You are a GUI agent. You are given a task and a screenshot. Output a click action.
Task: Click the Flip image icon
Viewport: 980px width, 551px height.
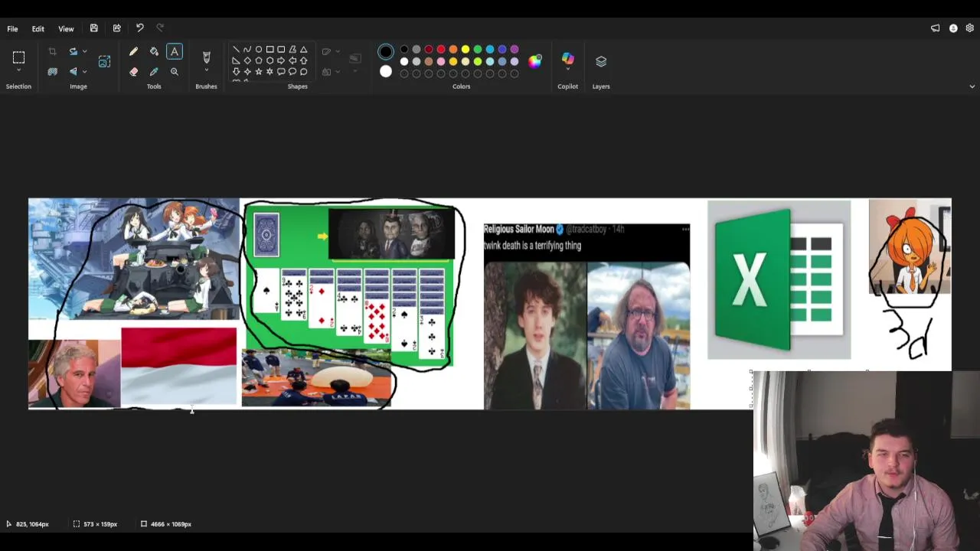pos(73,71)
